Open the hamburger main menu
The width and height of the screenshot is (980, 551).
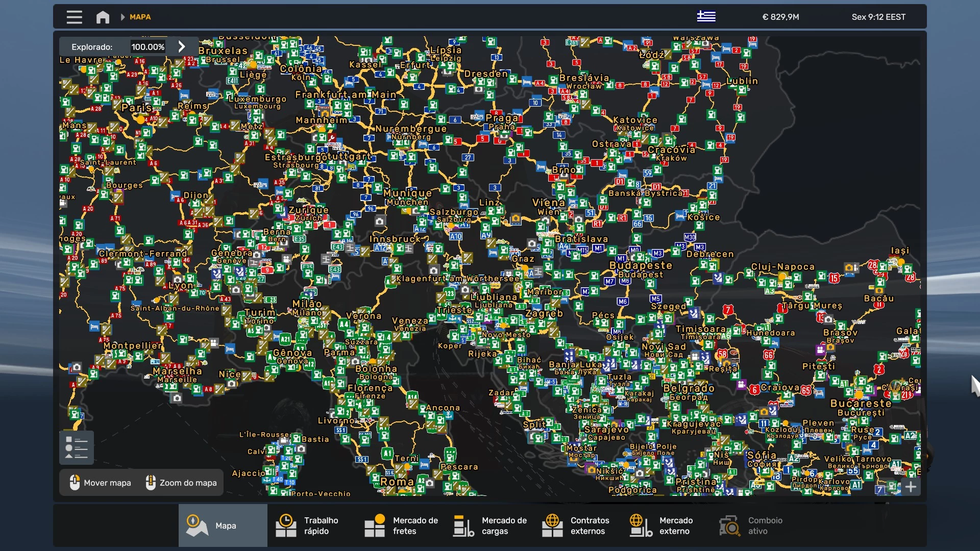[74, 17]
